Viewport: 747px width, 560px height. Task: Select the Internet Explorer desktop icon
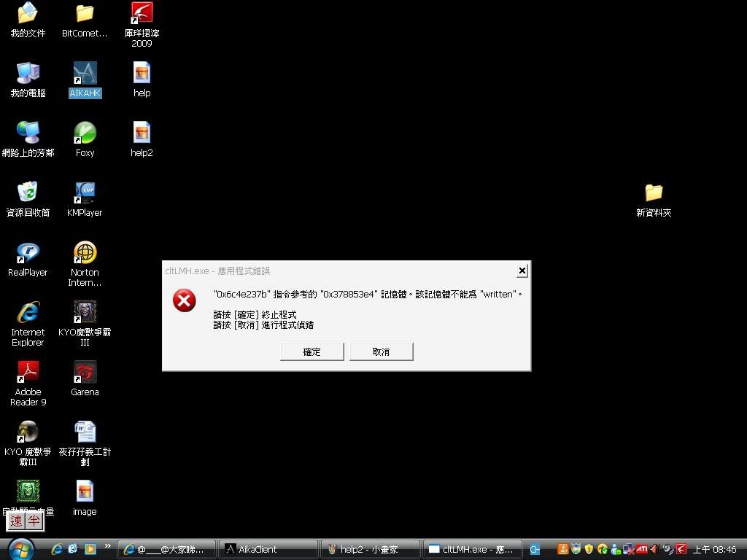pos(28,313)
